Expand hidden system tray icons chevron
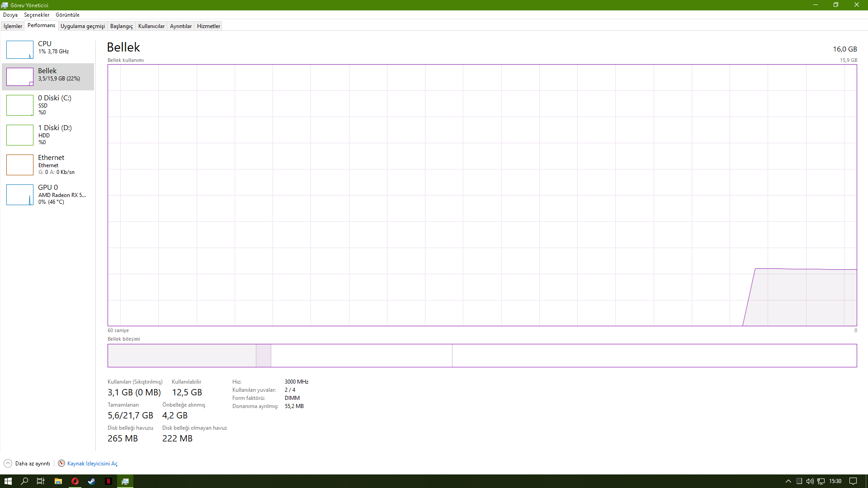 tap(788, 481)
